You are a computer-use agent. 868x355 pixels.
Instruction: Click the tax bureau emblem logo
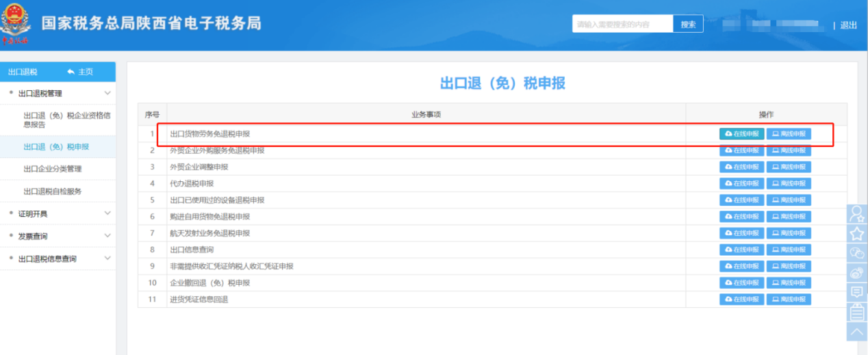pyautogui.click(x=15, y=24)
